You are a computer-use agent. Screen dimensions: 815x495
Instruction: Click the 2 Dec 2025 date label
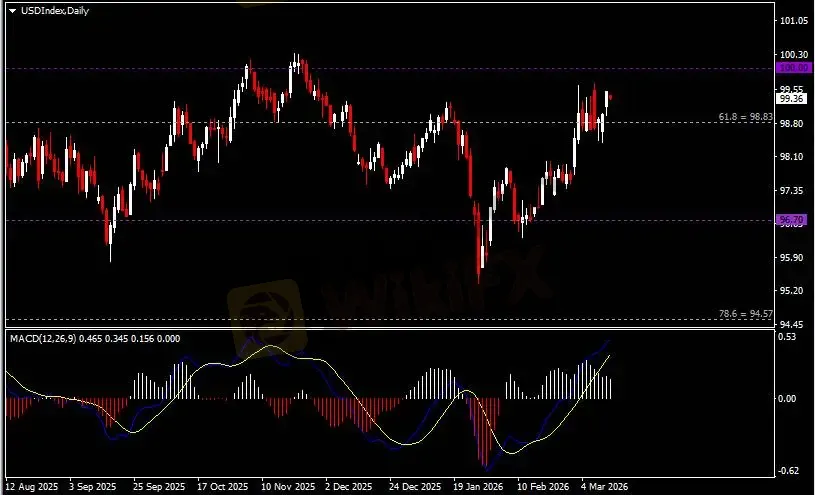pyautogui.click(x=349, y=487)
